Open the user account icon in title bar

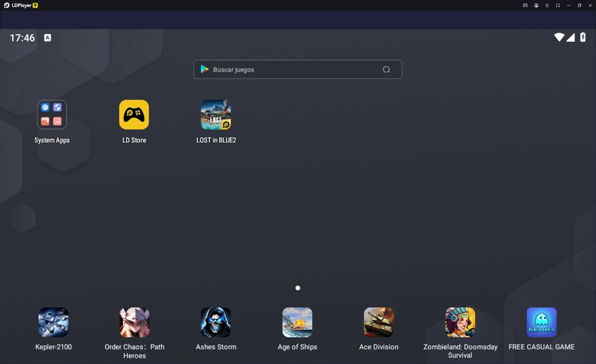[x=536, y=5]
